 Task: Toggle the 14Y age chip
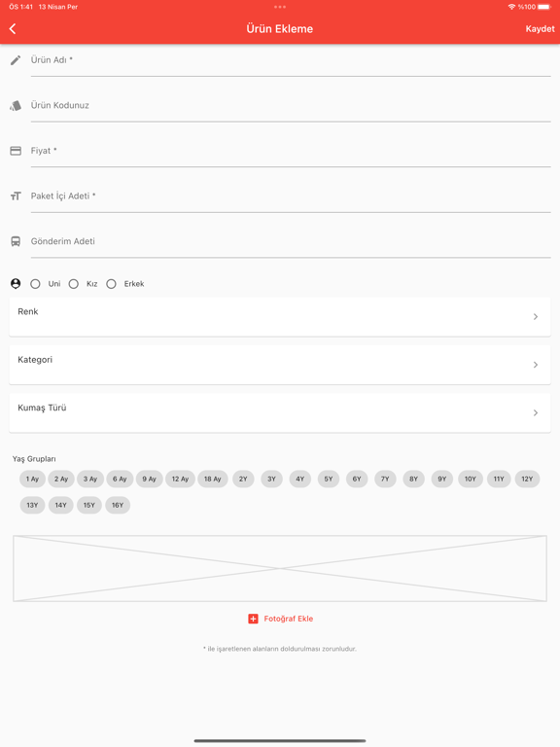[x=61, y=505]
